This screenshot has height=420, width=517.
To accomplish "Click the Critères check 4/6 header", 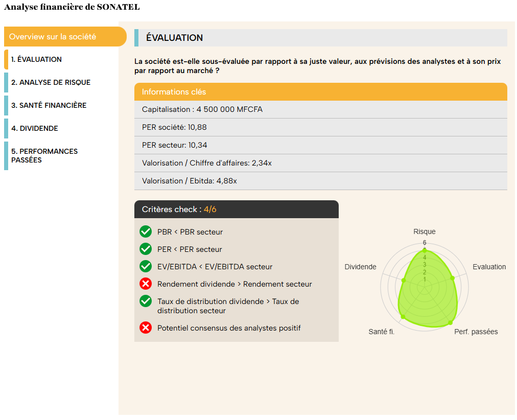I will 237,209.
